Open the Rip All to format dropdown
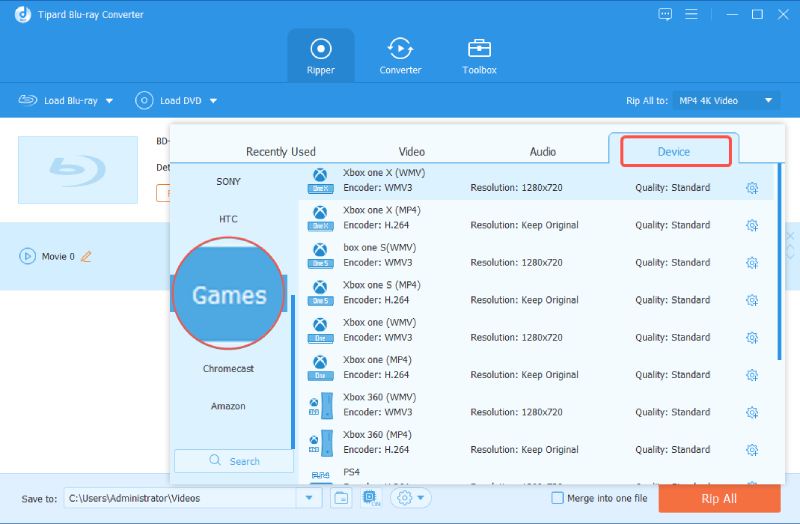800x524 pixels. tap(726, 101)
